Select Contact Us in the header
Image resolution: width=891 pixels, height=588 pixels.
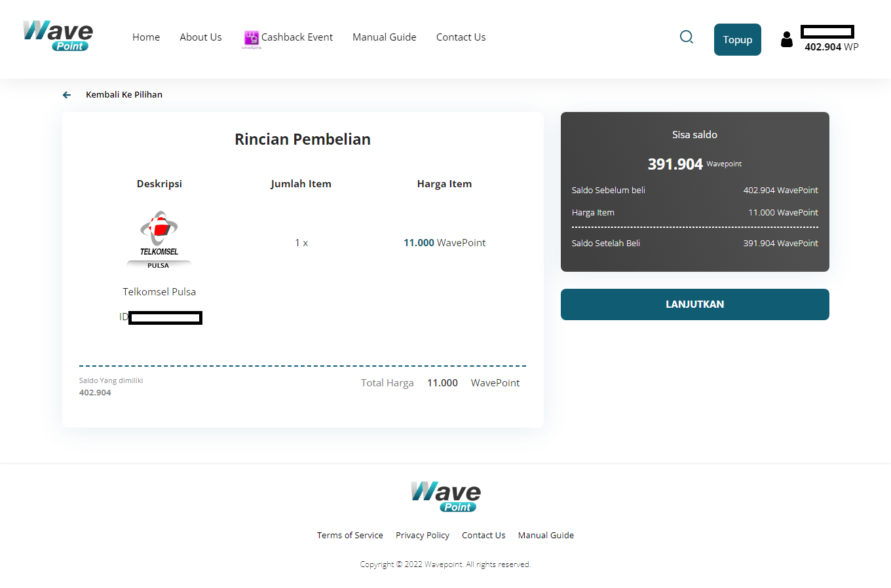[461, 37]
